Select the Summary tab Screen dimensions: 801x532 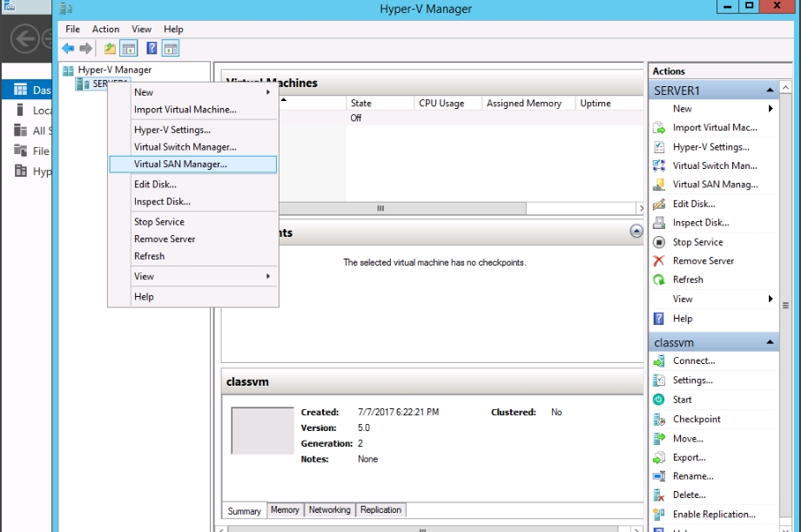click(x=244, y=510)
